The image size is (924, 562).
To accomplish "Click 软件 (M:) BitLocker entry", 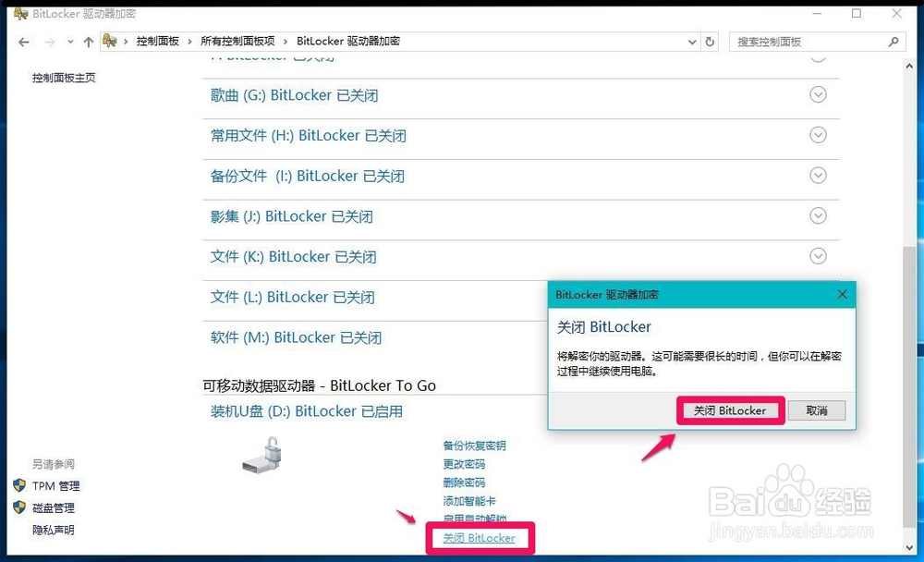I will coord(296,337).
